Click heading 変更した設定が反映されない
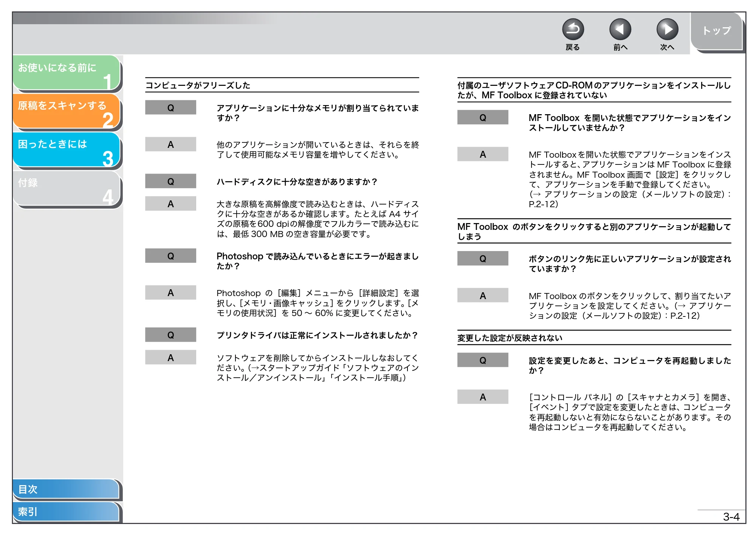The height and width of the screenshot is (535, 756). (510, 338)
